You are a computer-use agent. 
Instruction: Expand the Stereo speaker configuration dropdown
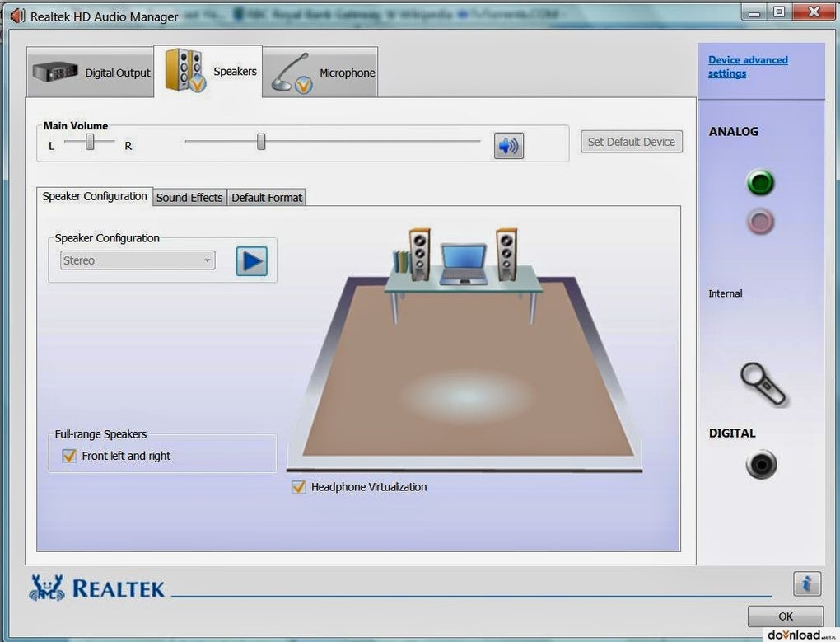pos(138,260)
